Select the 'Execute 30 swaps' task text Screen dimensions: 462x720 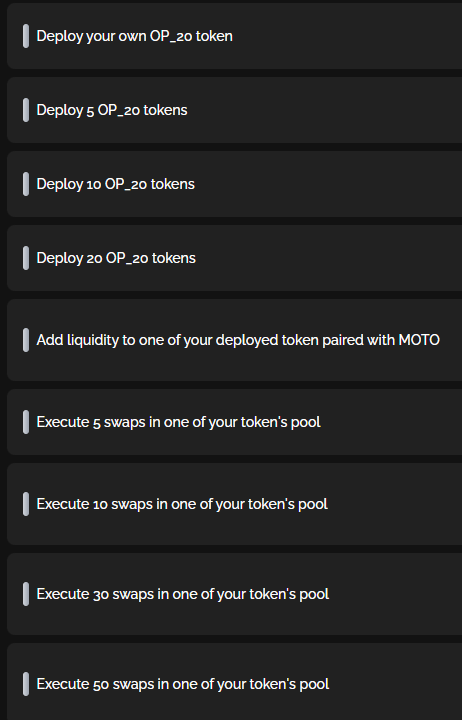[182, 594]
